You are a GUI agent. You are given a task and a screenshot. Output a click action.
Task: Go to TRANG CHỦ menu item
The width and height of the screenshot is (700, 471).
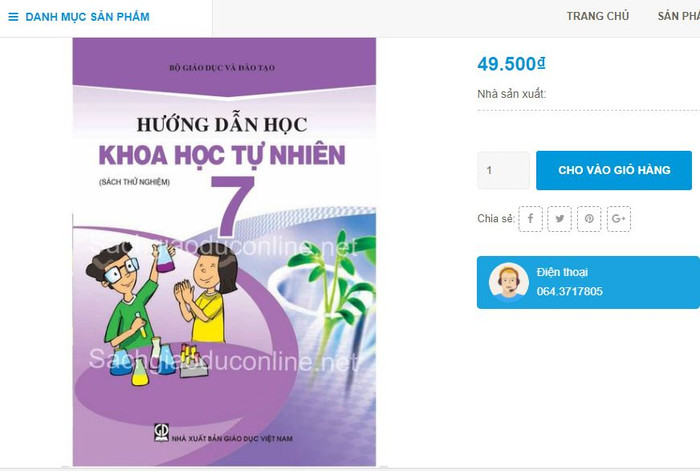598,16
